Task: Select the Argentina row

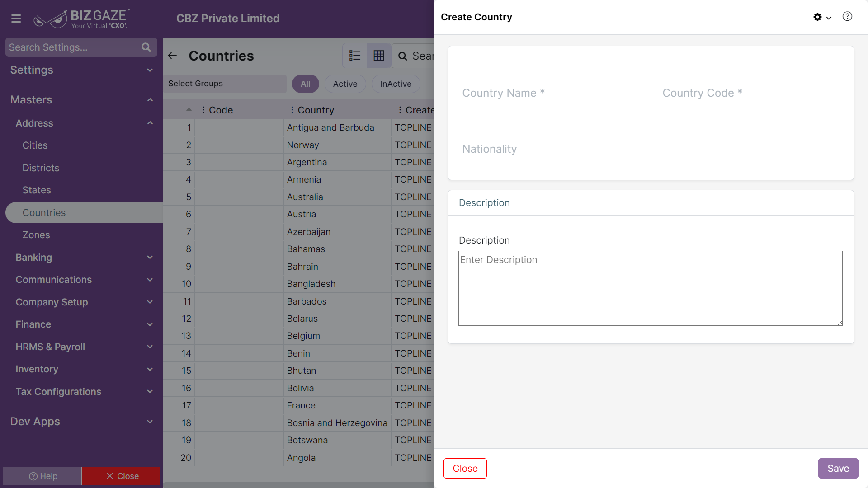Action: click(298, 162)
